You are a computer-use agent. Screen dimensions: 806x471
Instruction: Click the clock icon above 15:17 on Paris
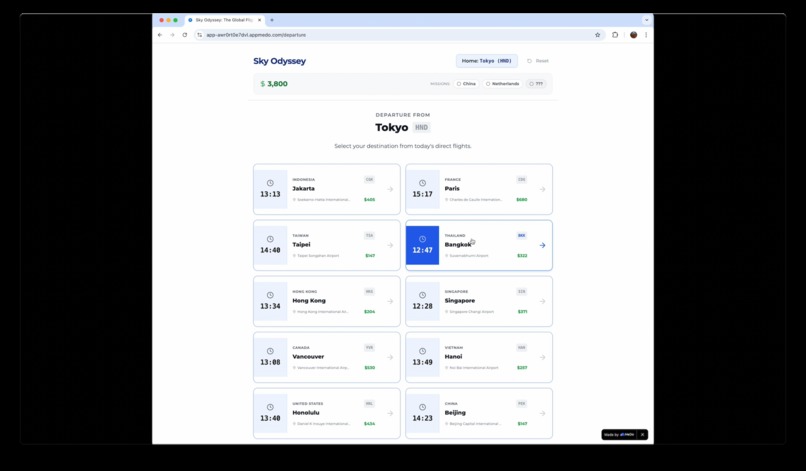coord(423,183)
